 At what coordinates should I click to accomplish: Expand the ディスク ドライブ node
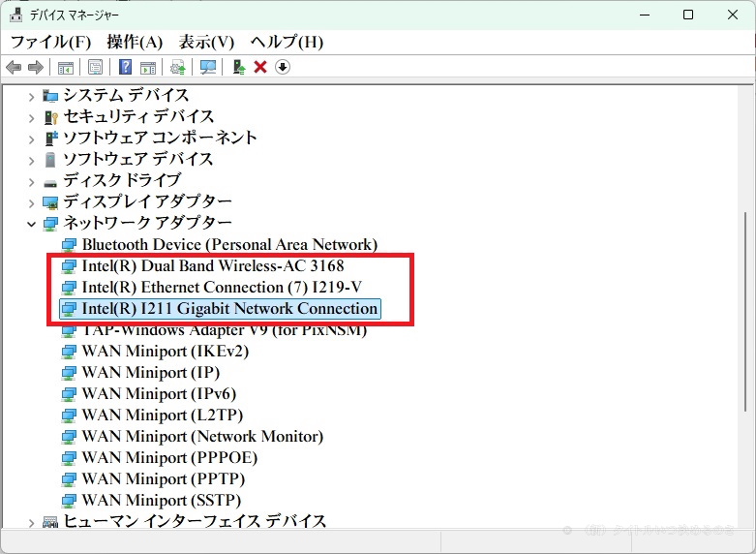click(x=31, y=182)
